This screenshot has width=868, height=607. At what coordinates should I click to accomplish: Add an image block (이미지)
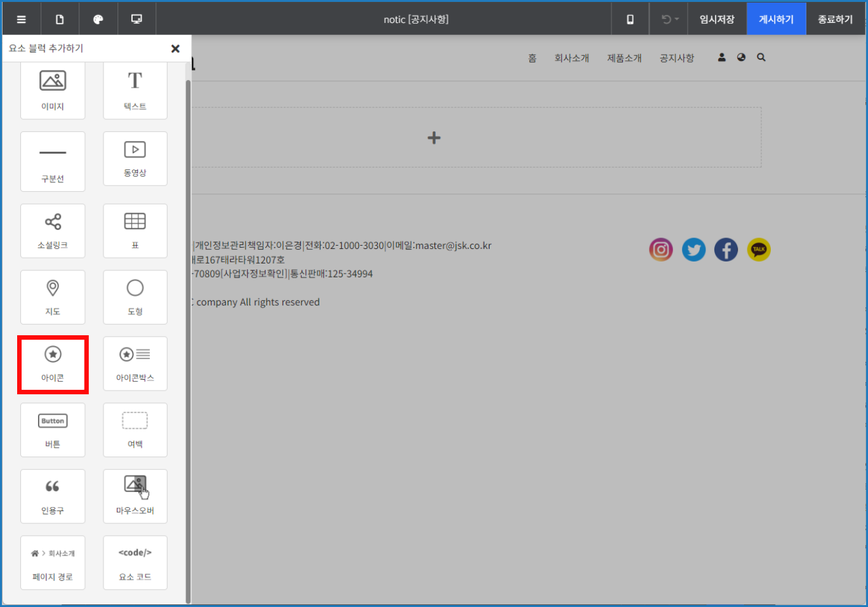(53, 90)
